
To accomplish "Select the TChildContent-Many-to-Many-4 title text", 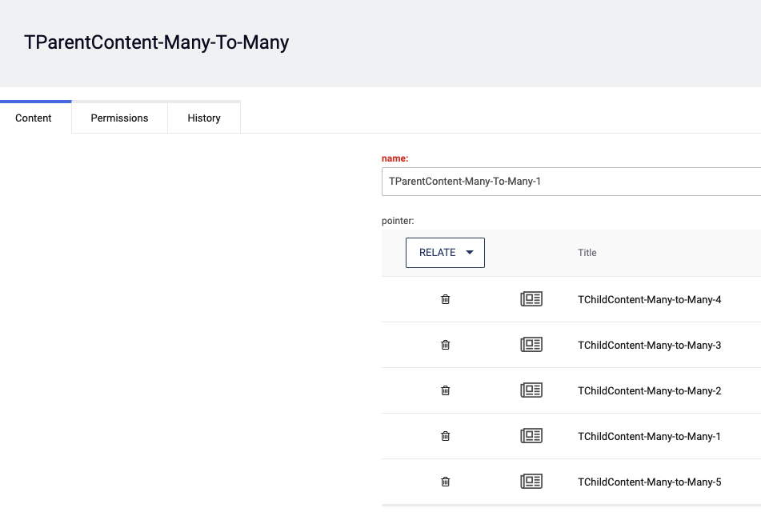I will [649, 299].
